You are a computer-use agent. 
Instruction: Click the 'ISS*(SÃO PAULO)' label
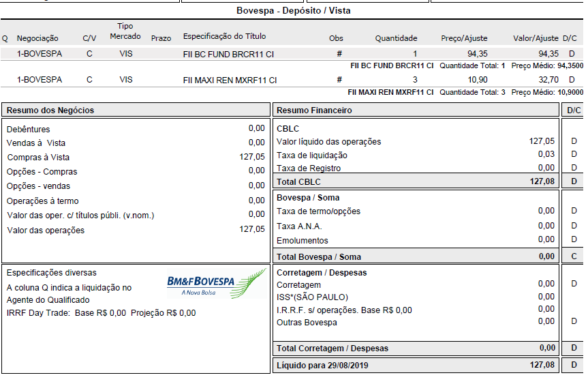click(312, 297)
